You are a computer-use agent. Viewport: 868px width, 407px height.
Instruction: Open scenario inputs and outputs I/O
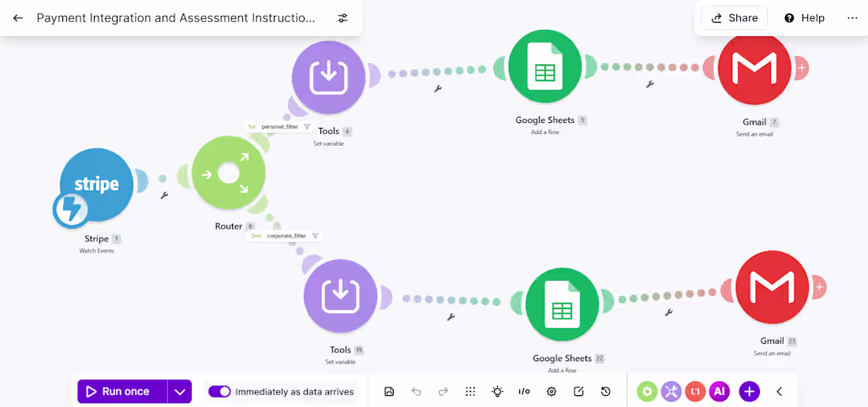point(524,391)
